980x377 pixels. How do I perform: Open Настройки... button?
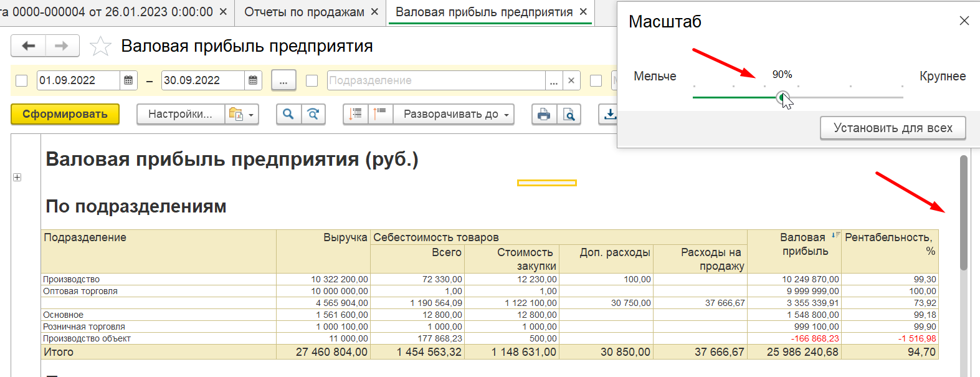181,114
